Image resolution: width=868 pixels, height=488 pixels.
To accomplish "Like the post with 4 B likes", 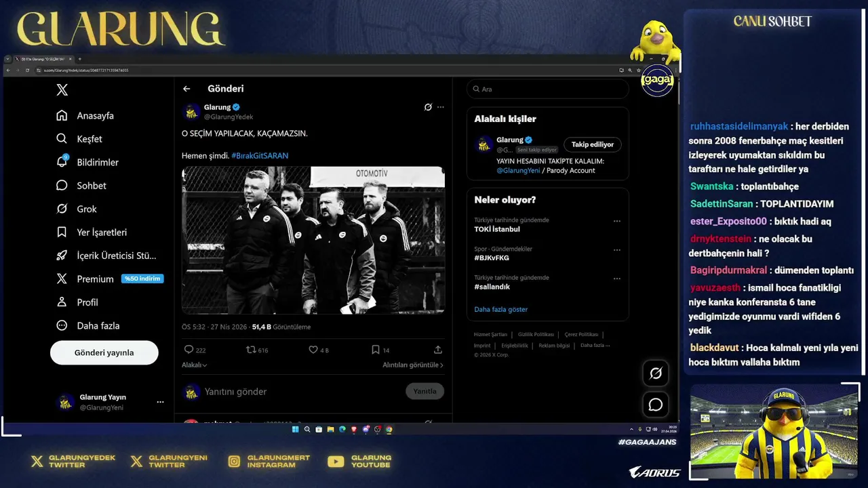I will 313,350.
